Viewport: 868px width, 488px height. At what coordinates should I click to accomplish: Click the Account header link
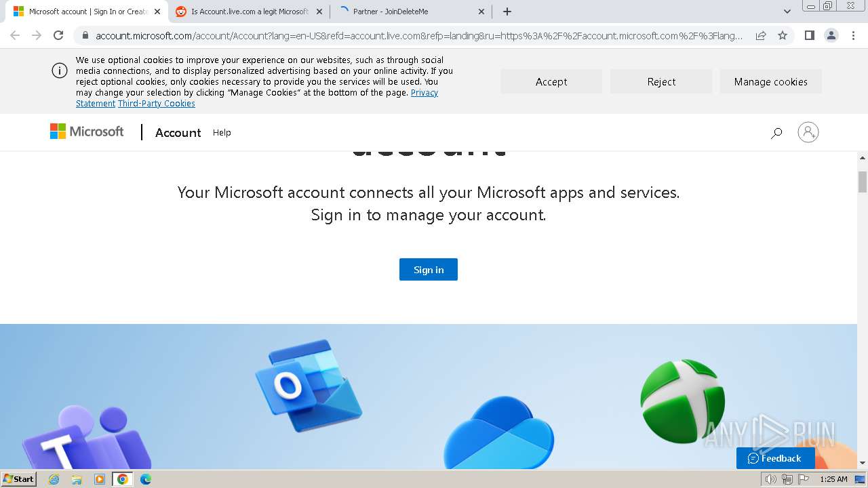(178, 133)
